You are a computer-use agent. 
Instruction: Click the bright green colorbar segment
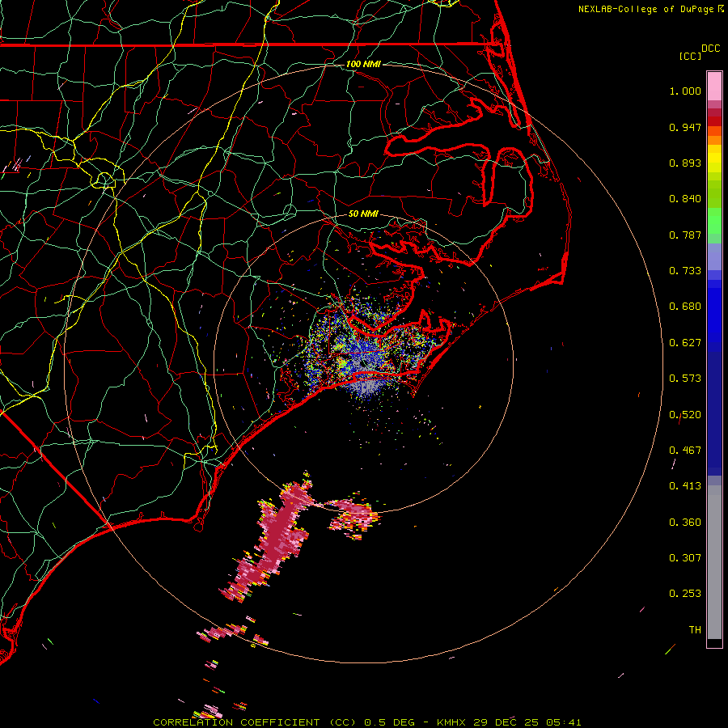pos(714,221)
